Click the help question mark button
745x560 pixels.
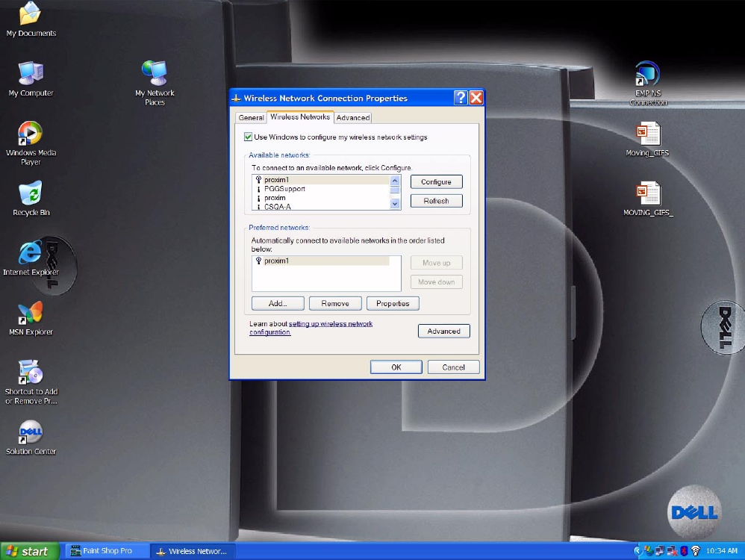coord(461,98)
